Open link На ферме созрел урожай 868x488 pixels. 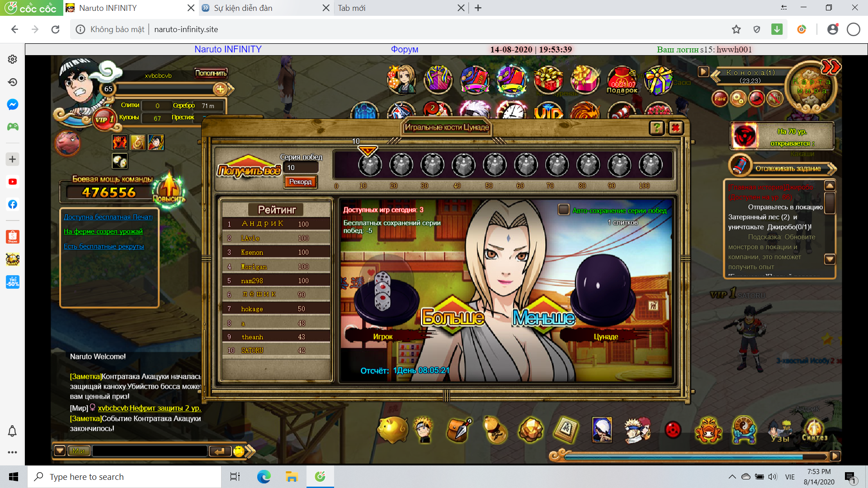(x=103, y=231)
